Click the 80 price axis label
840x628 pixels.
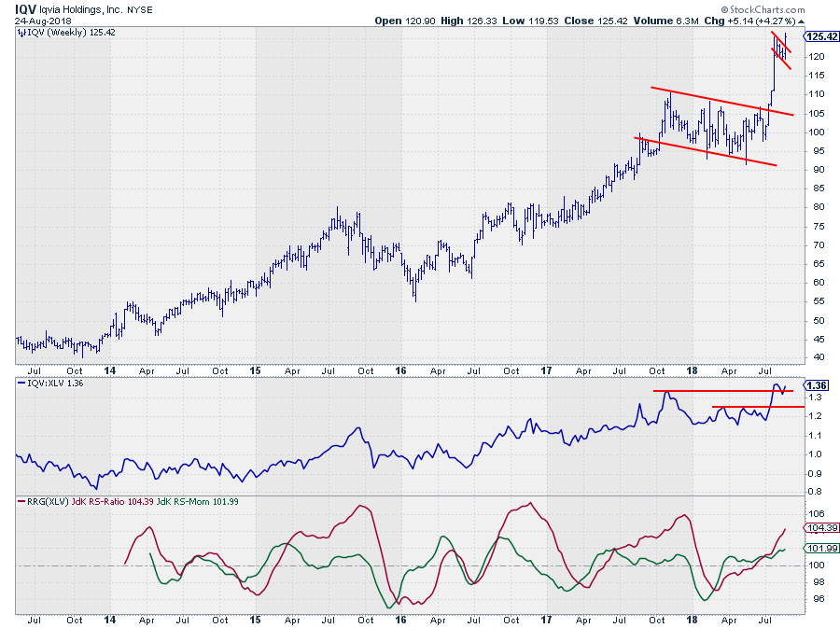point(819,207)
